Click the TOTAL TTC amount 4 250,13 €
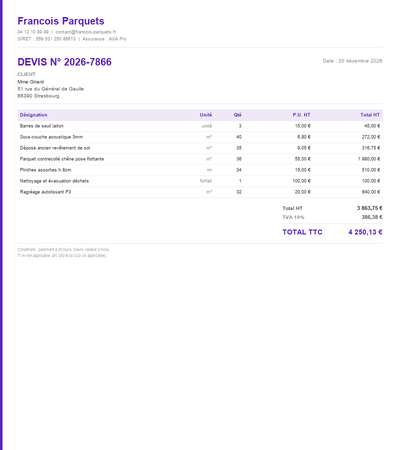400x450 pixels. (x=365, y=232)
